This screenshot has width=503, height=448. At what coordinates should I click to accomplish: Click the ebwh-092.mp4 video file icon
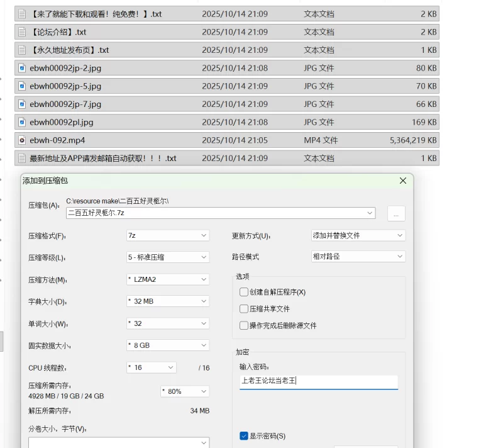[x=22, y=140]
